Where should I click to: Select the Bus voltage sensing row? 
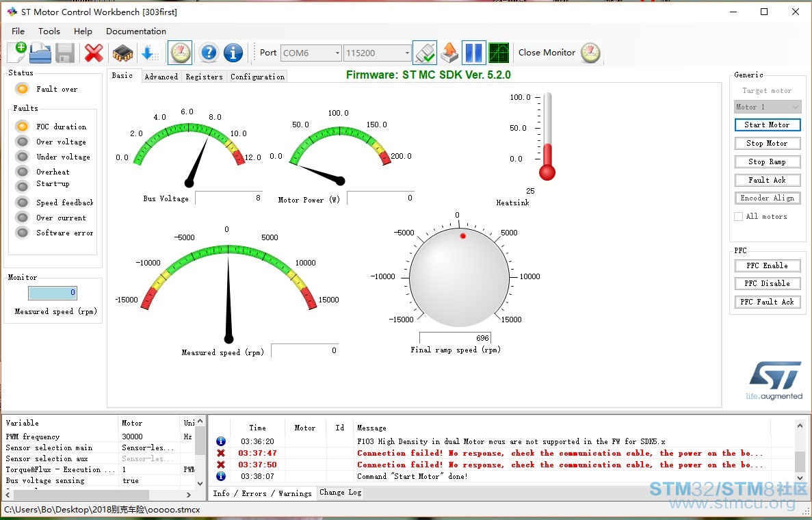tap(99, 480)
